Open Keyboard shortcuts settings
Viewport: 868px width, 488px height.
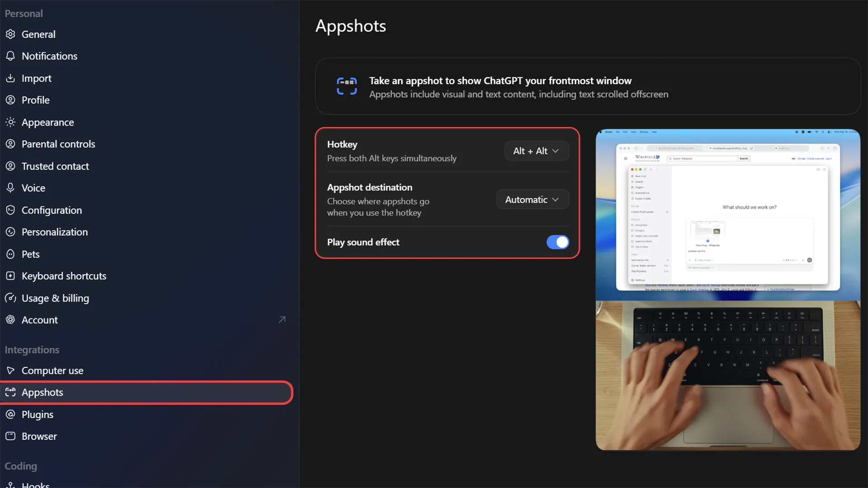click(x=146, y=276)
